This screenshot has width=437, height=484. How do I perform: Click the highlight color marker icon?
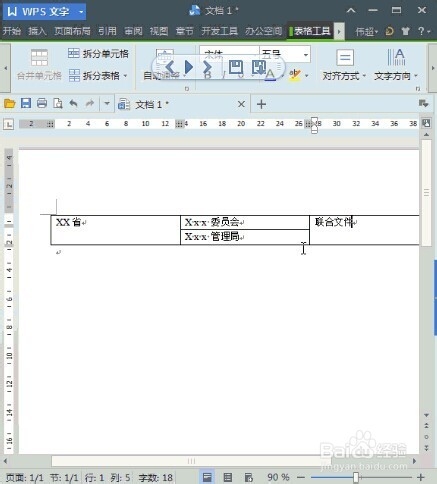[295, 75]
